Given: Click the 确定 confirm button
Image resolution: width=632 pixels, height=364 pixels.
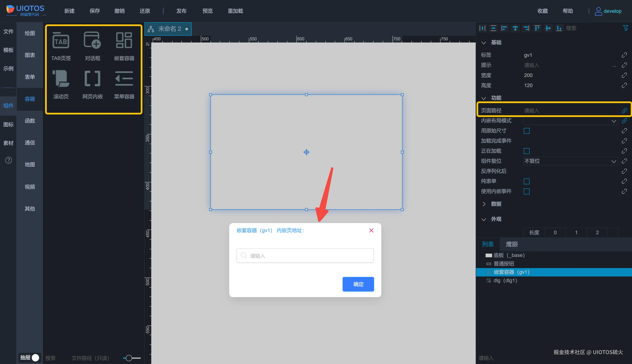Looking at the screenshot, I should coord(358,284).
